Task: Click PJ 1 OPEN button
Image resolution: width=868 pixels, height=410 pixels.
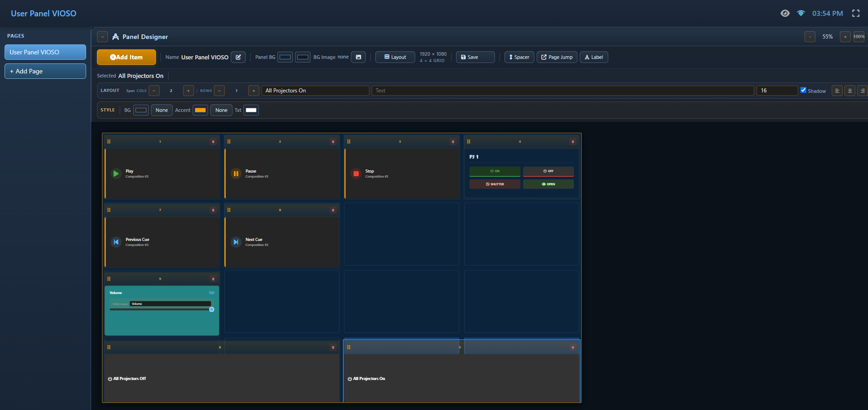Action: (548, 184)
